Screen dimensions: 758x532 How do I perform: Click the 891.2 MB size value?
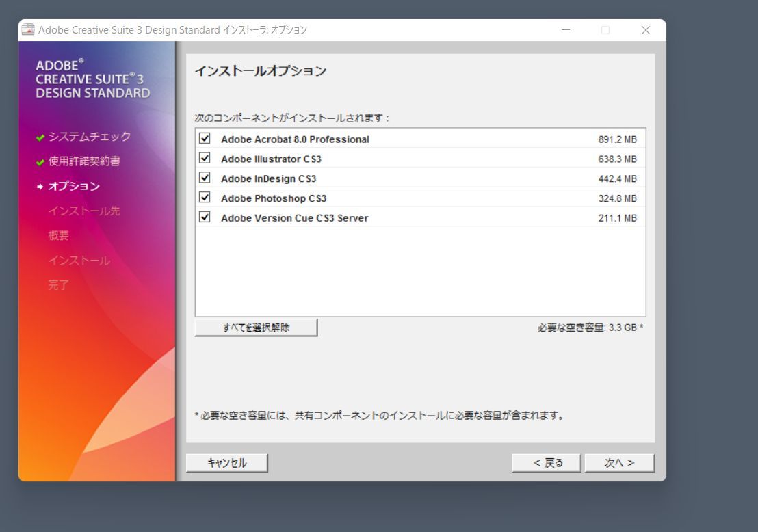tap(617, 139)
